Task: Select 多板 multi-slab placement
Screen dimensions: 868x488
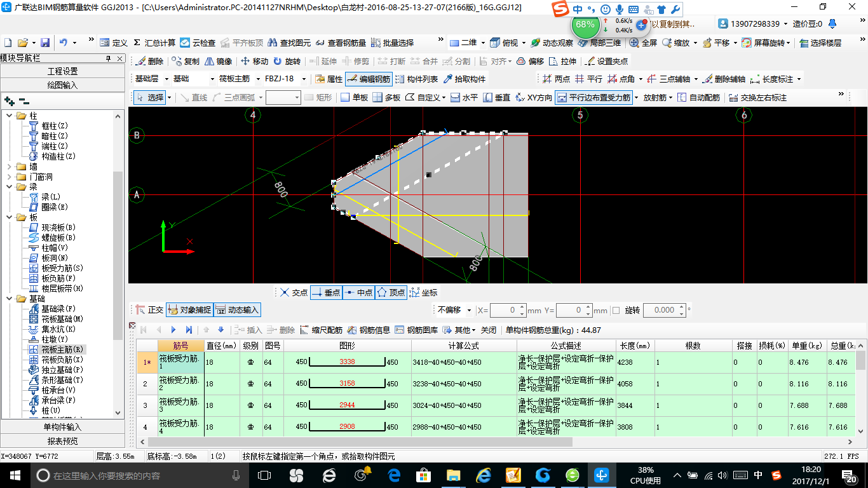Action: pyautogui.click(x=386, y=97)
